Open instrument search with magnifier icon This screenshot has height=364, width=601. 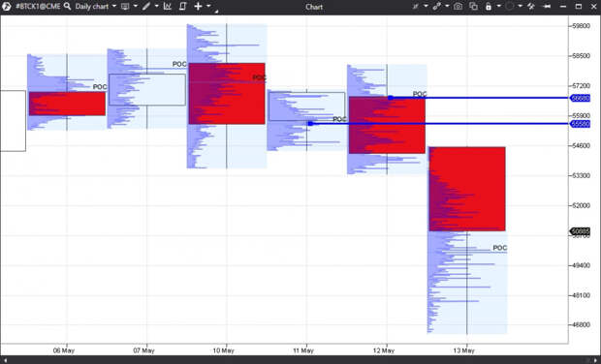click(68, 6)
